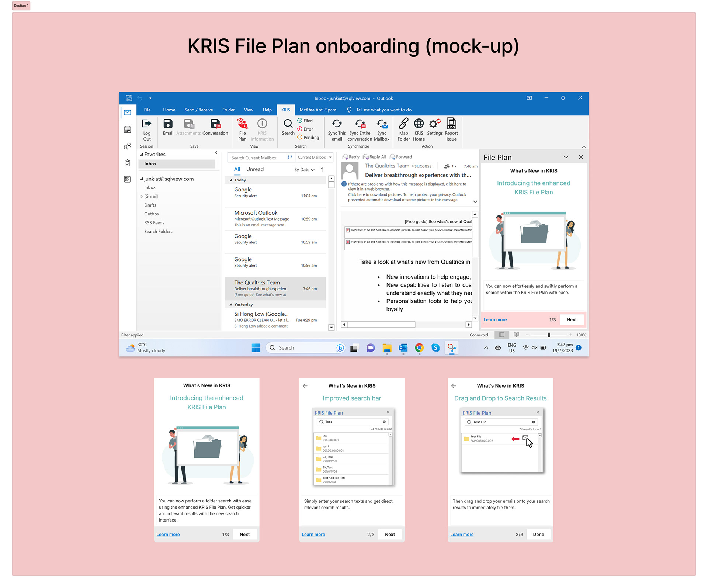Open the Home ribbon tab
The image size is (708, 588).
169,110
